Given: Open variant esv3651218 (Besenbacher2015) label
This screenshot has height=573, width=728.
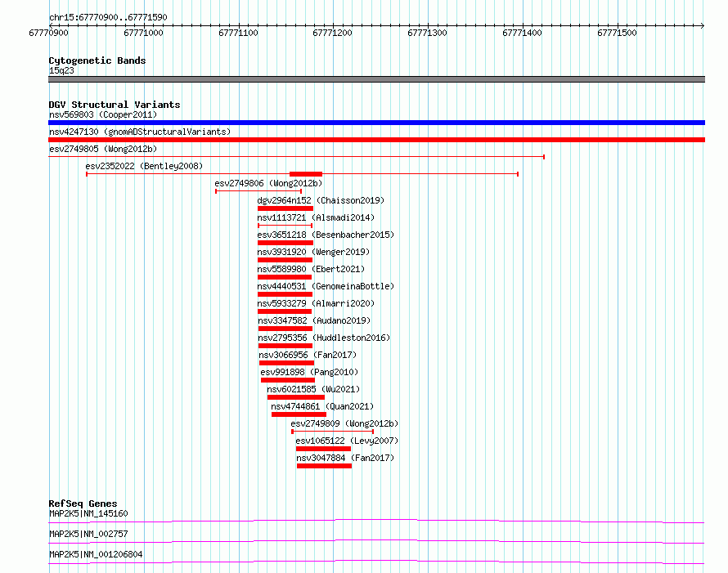Looking at the screenshot, I should (x=326, y=235).
